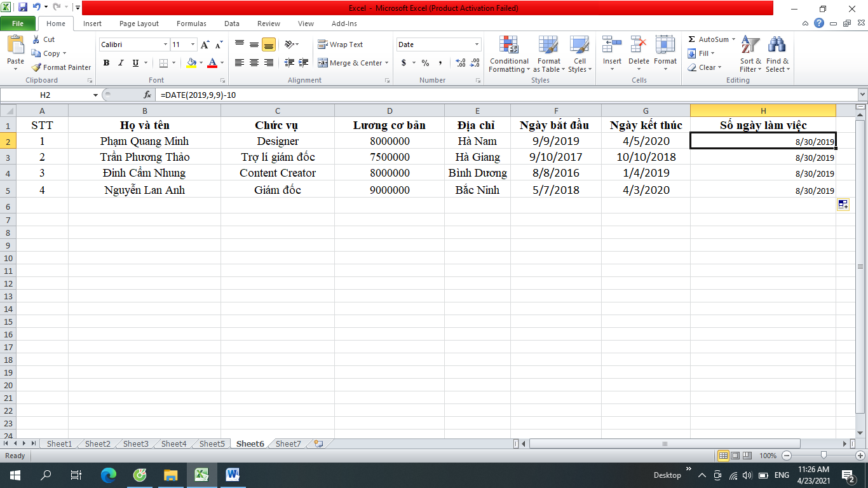Screen dimensions: 868x488
Task: Switch to the Formulas ribbon tab
Action: [191, 24]
